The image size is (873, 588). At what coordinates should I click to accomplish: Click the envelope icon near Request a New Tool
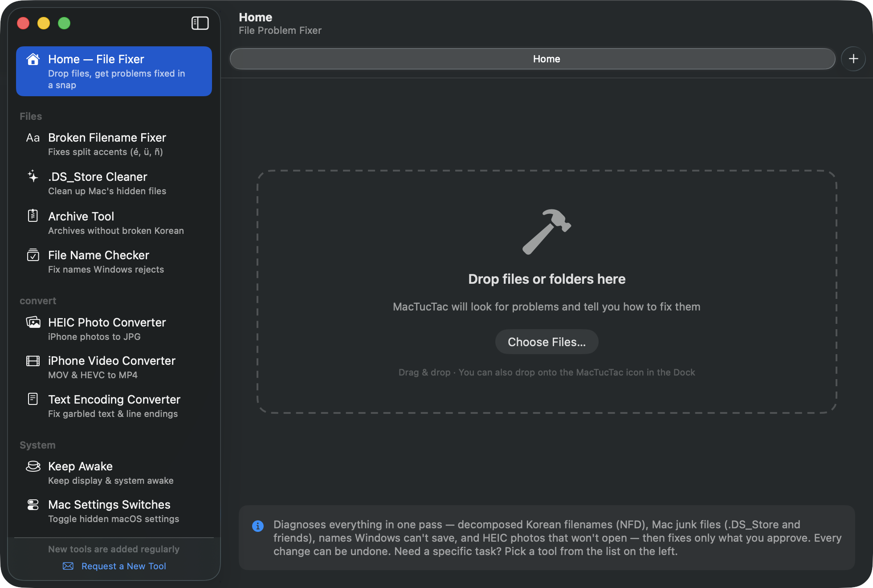pos(68,566)
